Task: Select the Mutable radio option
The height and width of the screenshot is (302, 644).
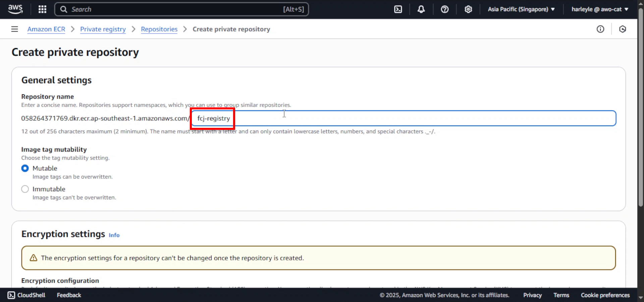Action: [x=25, y=168]
